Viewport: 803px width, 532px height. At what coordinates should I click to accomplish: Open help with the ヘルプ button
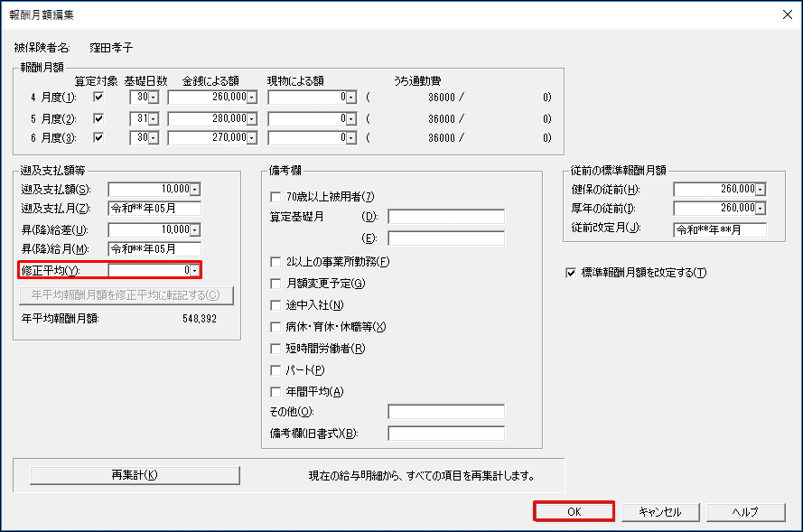745,511
